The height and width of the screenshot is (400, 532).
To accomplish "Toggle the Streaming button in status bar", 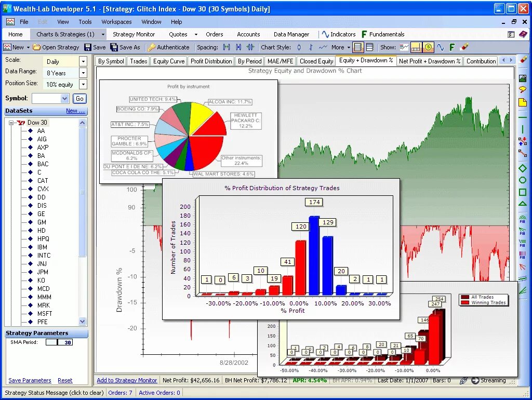I will [488, 380].
